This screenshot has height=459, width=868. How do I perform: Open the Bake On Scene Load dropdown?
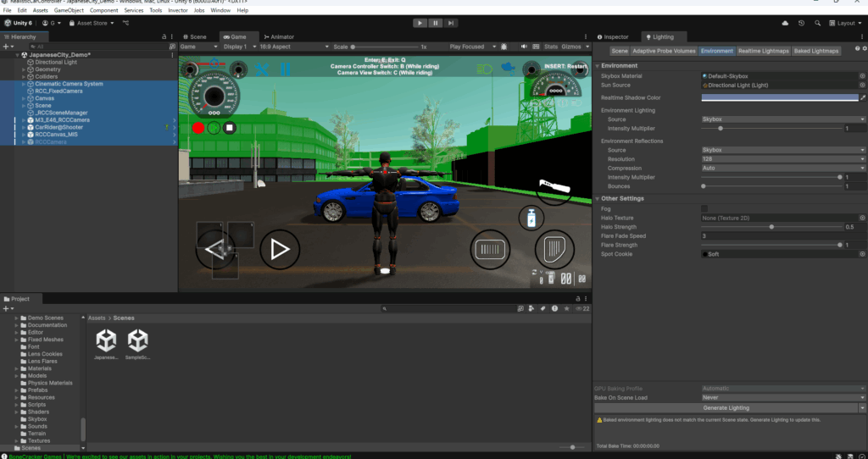coord(783,398)
